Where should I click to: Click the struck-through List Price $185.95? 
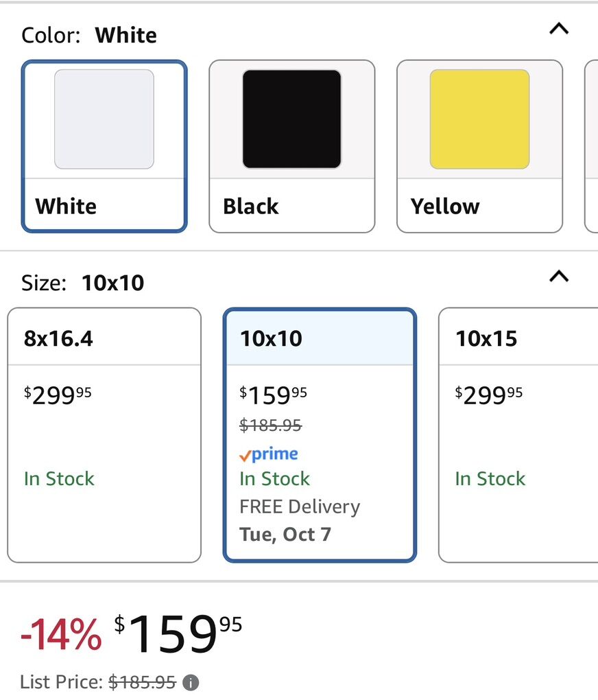[142, 682]
